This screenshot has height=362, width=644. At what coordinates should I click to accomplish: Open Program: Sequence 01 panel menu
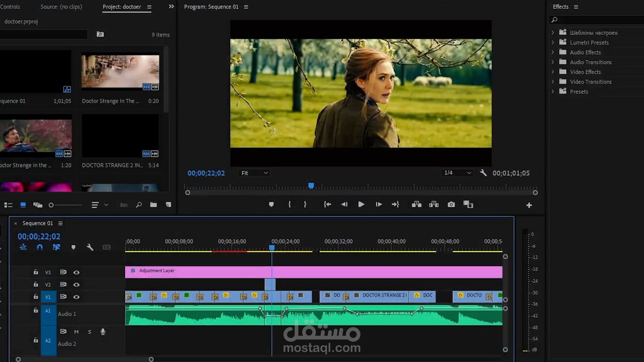(x=246, y=7)
